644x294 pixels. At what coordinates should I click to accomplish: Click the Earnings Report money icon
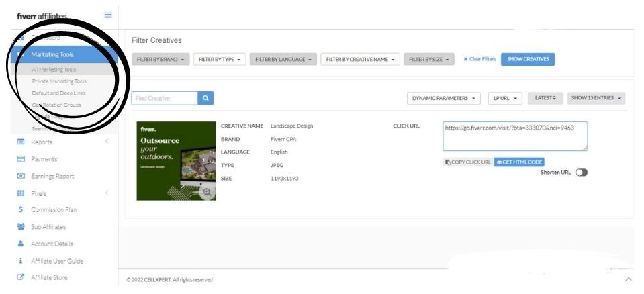(x=21, y=176)
